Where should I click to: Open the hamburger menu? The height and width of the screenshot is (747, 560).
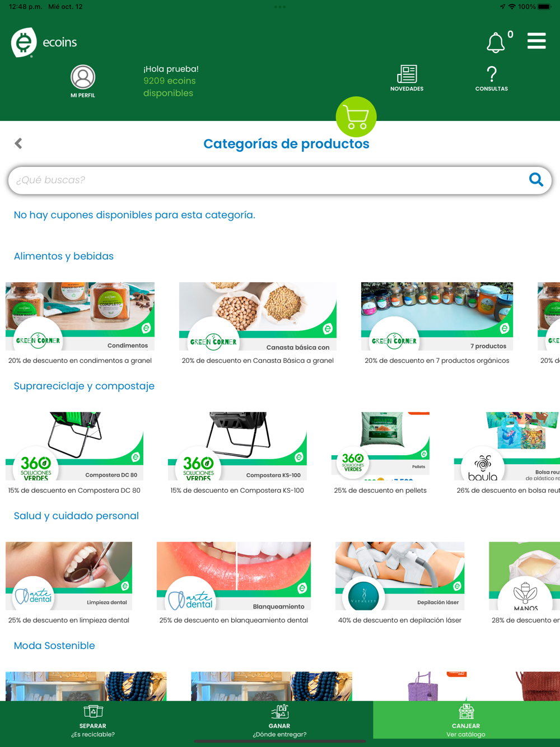point(536,41)
